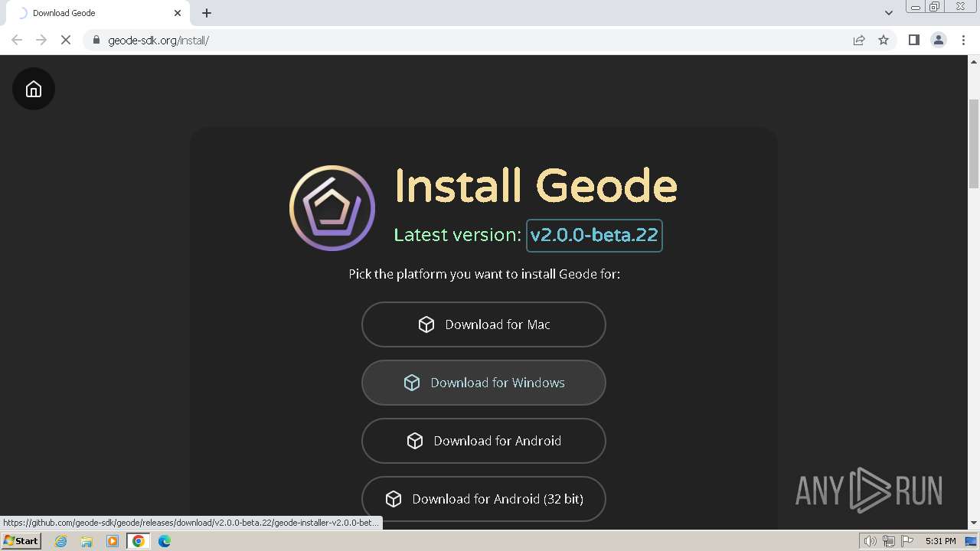Click Download for Android (32 bit) button
This screenshot has width=980, height=551.
click(484, 499)
